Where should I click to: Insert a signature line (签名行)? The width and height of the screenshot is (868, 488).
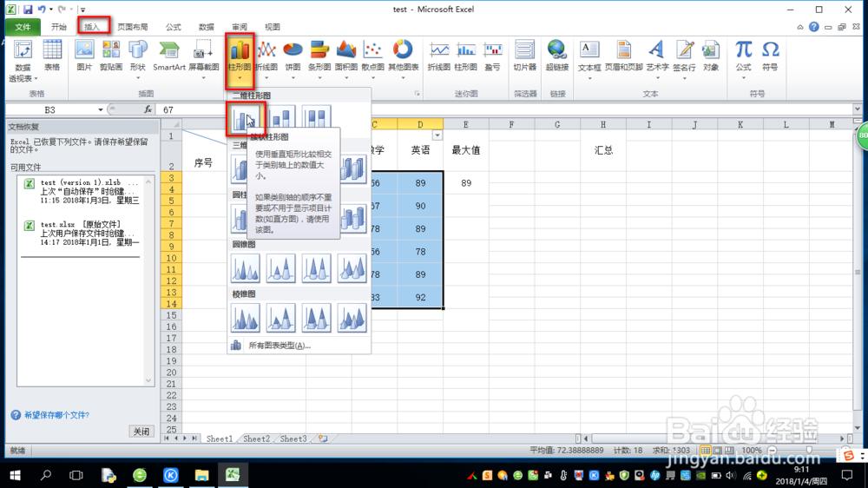point(684,60)
